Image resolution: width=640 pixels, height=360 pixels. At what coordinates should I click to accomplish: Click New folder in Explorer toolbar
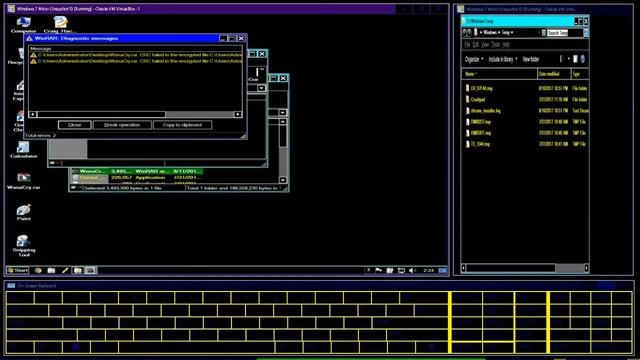point(531,59)
